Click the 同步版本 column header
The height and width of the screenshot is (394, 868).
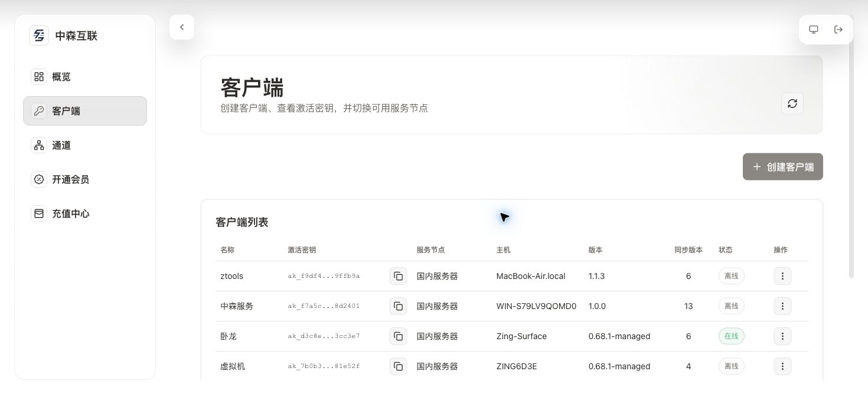point(688,250)
